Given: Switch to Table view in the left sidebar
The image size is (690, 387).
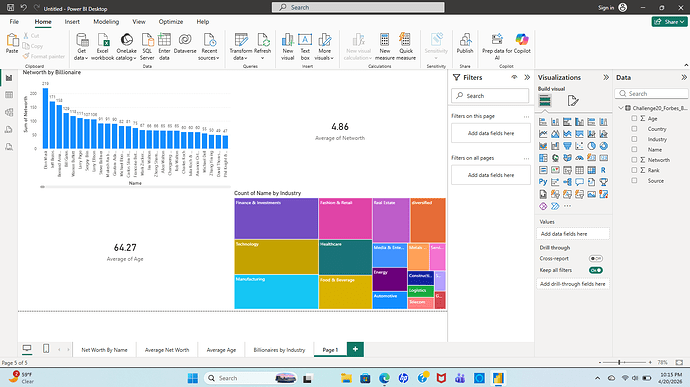Looking at the screenshot, I should [9, 95].
